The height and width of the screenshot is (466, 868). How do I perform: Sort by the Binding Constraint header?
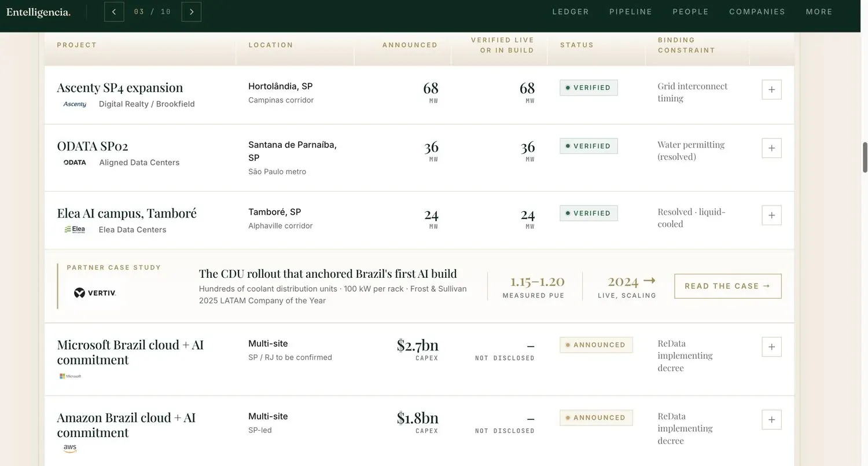686,45
